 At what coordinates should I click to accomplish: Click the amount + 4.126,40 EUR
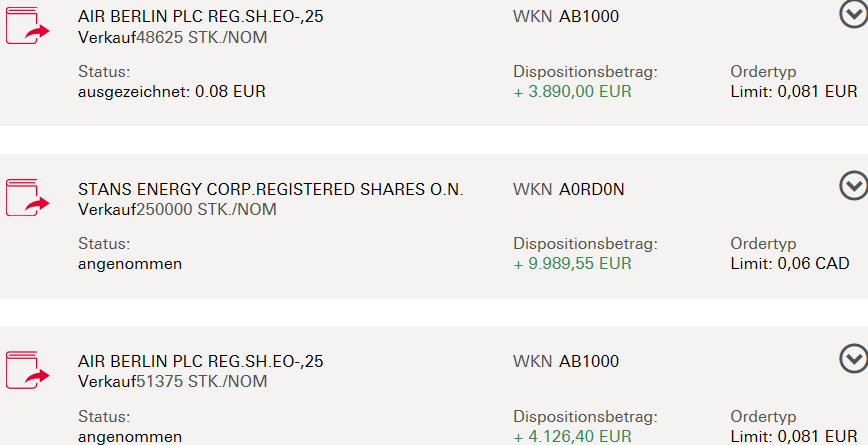[x=572, y=436]
